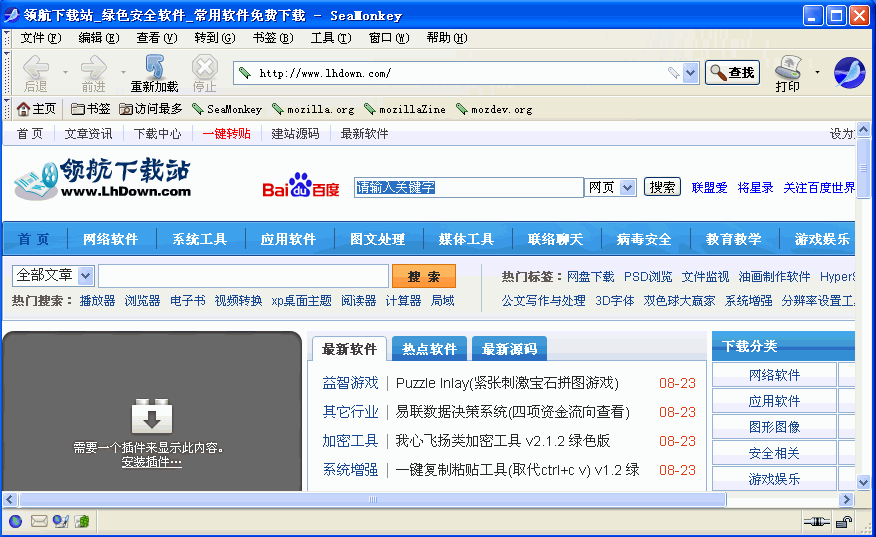Click the orange site search button
876x537 pixels.
[x=424, y=276]
